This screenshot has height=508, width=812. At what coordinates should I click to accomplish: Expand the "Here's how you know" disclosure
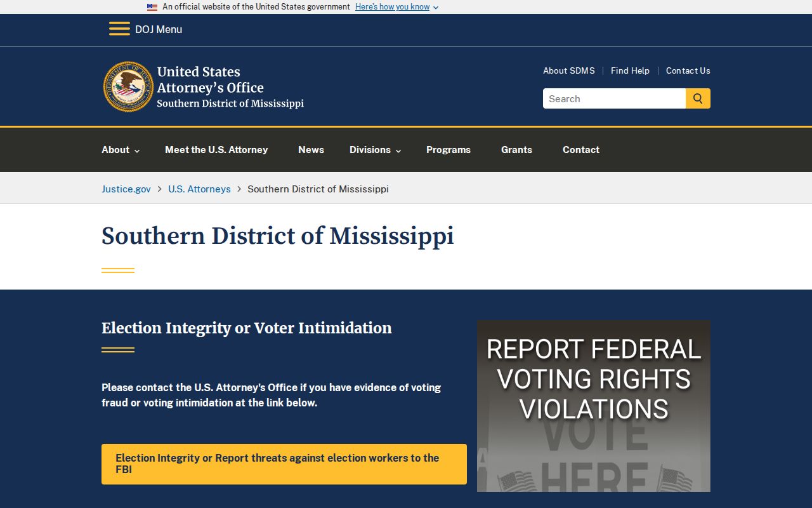396,7
